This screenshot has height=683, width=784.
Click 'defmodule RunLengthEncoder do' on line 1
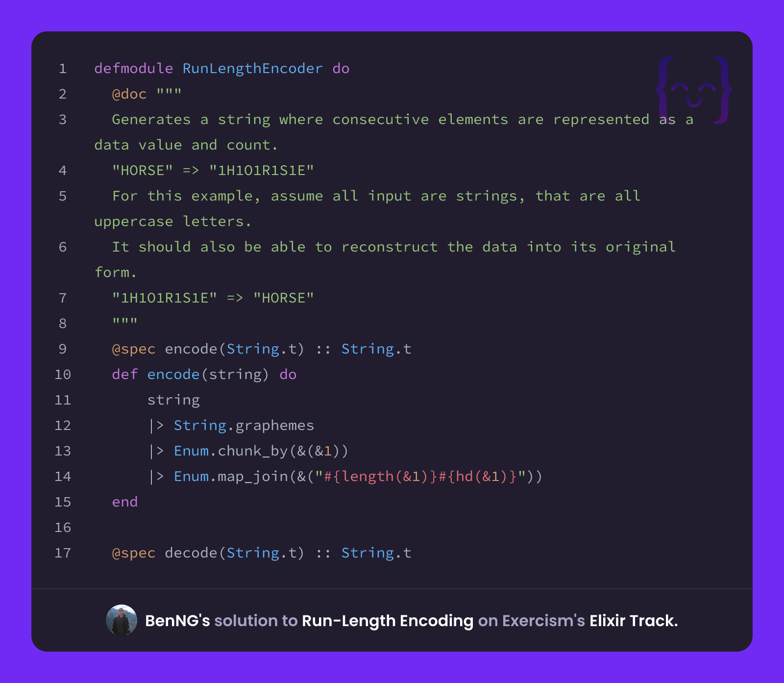pos(222,68)
